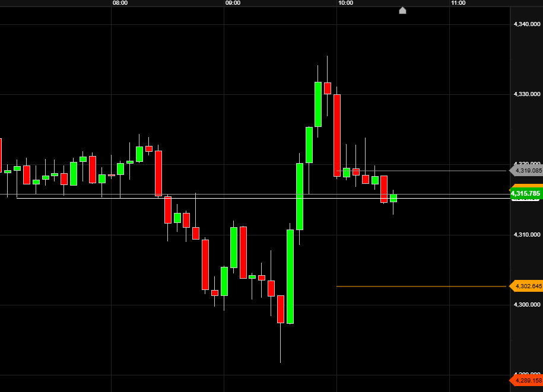Click the 08:00 time axis label
The image size is (543, 392).
coord(120,3)
